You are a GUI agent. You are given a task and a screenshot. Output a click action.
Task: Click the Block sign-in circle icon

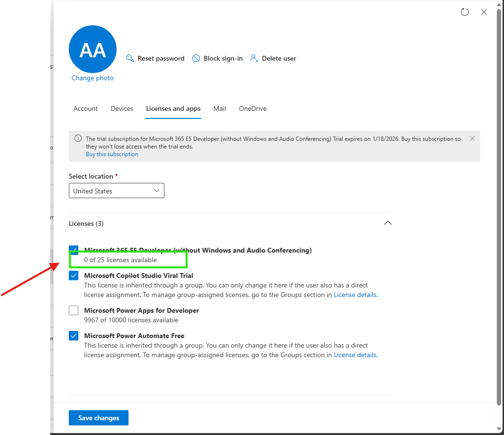coord(196,58)
